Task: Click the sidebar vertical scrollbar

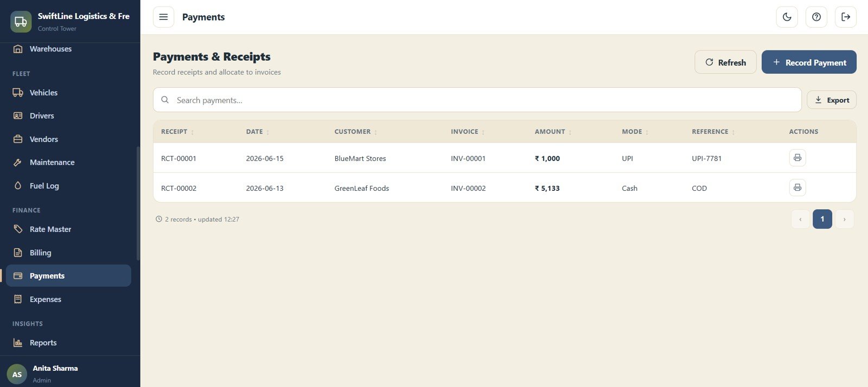Action: pos(138,203)
